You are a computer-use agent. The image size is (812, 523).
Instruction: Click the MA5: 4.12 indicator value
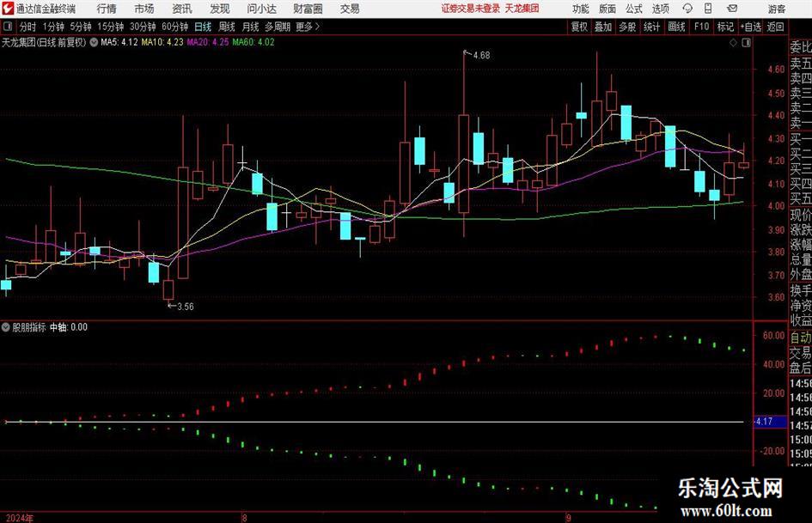[x=119, y=42]
